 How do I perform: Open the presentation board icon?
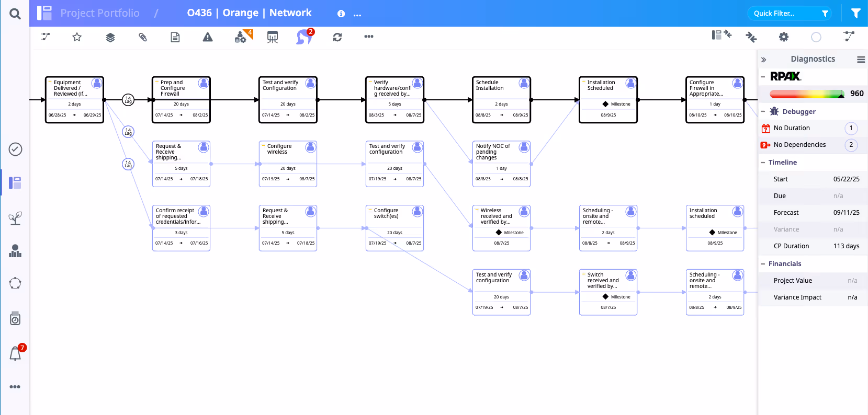pyautogui.click(x=273, y=37)
